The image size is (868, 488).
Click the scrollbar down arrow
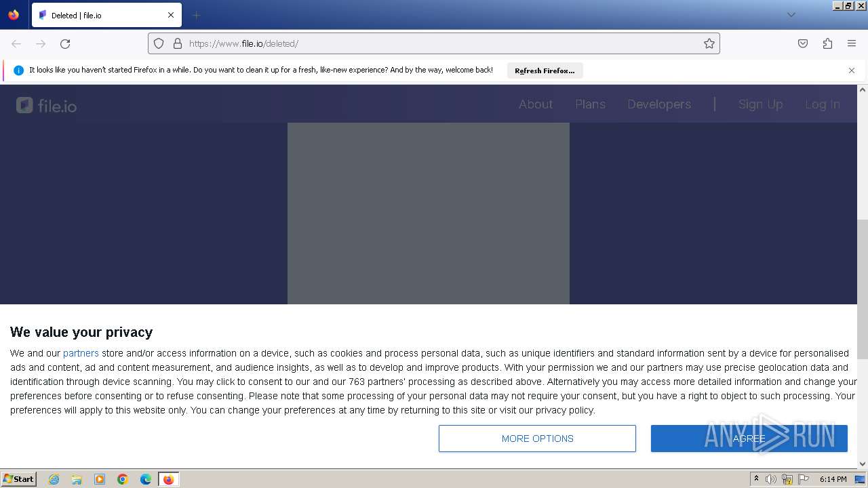pos(863,464)
